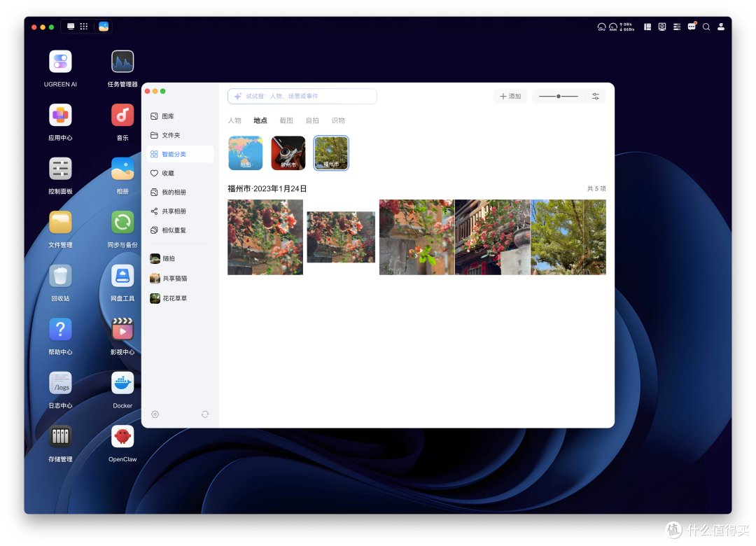Open widget panel icon in top bar
756x546 pixels.
(647, 27)
